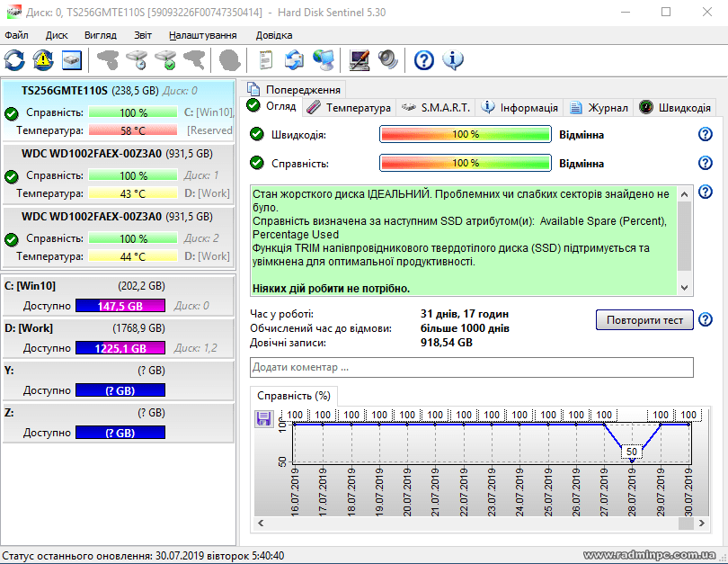728x564 pixels.
Task: Open help via blue question mark toolbar icon
Action: click(424, 60)
